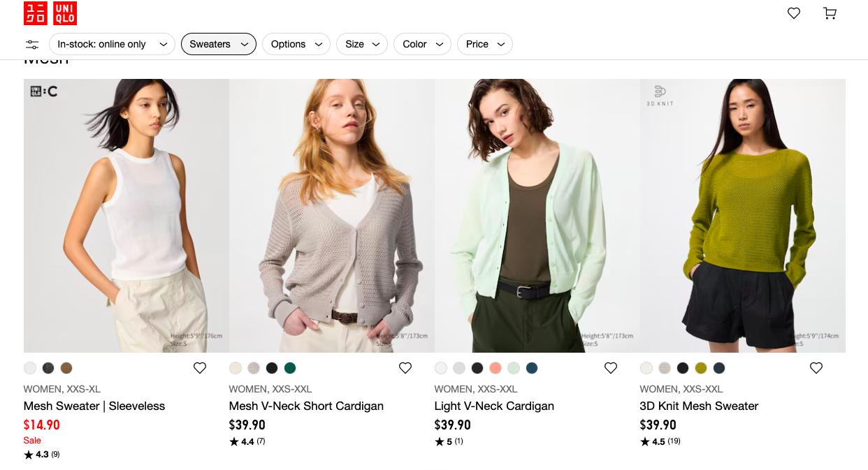Viewport: 868px width, 470px height.
Task: Favorite the Mesh Sweater Sleeveless item
Action: tap(200, 368)
